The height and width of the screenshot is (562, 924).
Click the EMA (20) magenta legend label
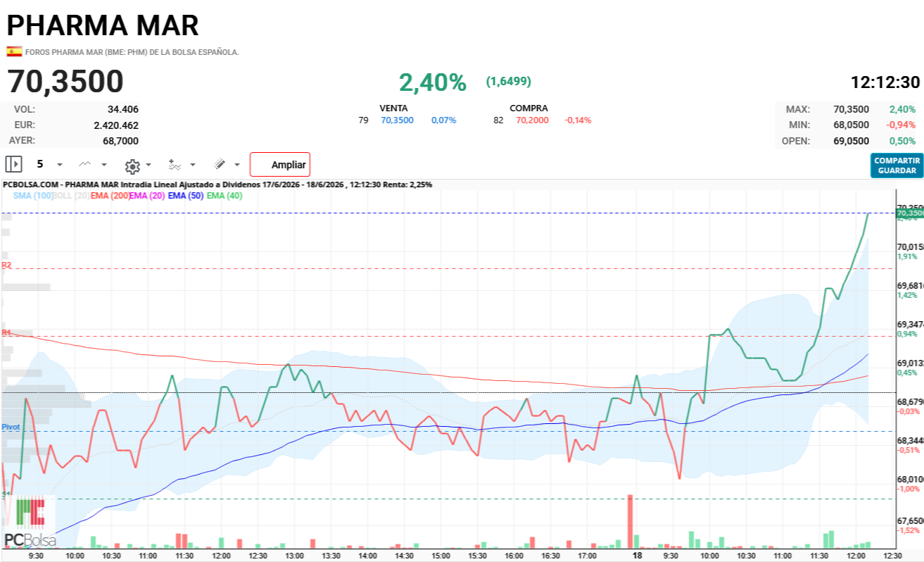click(x=148, y=196)
